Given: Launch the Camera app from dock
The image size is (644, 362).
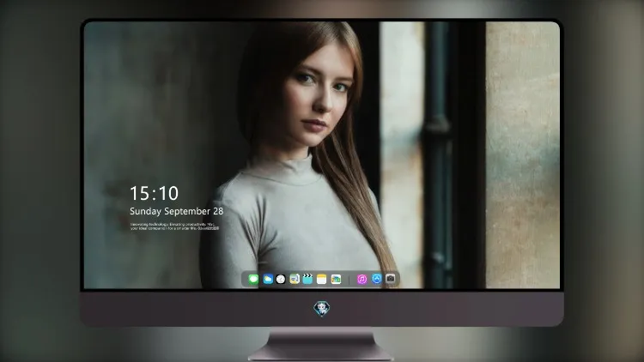Looking at the screenshot, I should point(391,279).
